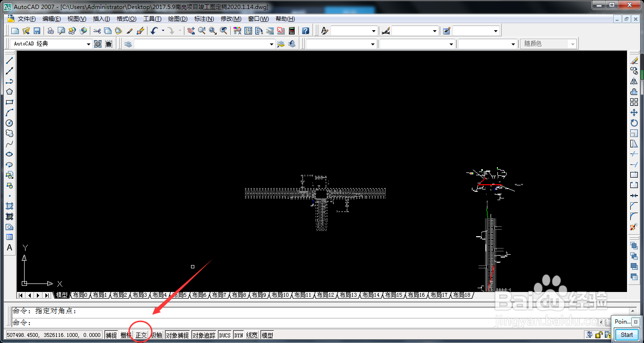Select the Hatch draw tool
The width and height of the screenshot is (644, 343).
(x=9, y=206)
